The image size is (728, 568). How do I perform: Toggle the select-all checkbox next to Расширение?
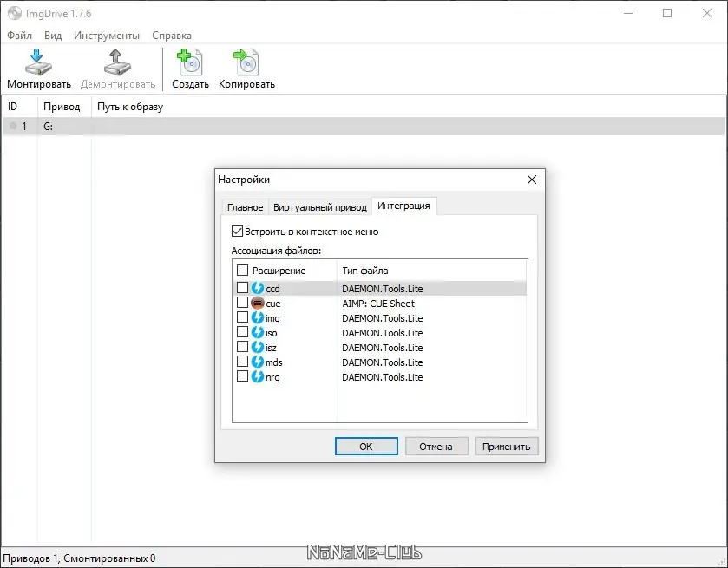(x=242, y=270)
